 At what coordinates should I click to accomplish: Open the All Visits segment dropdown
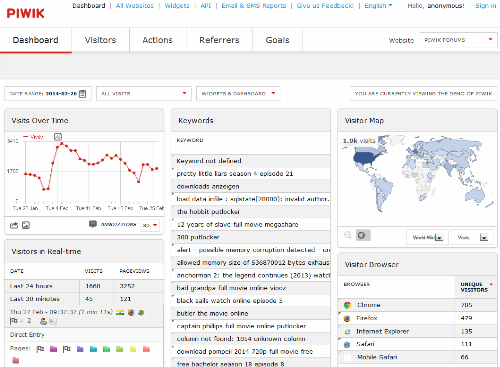[x=144, y=94]
